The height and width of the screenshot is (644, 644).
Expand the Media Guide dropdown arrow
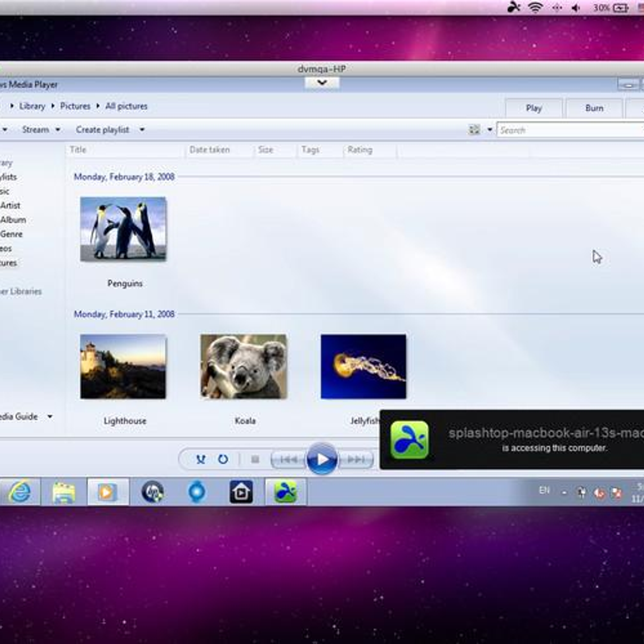pyautogui.click(x=50, y=417)
